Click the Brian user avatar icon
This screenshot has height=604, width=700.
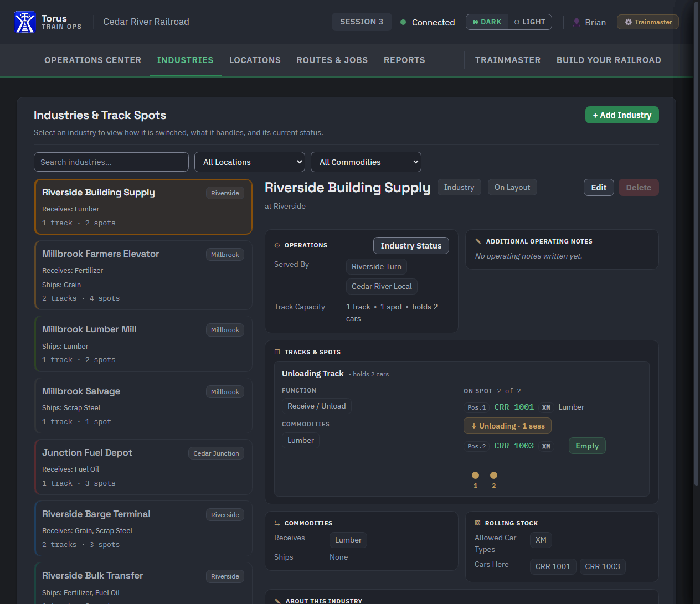point(577,22)
